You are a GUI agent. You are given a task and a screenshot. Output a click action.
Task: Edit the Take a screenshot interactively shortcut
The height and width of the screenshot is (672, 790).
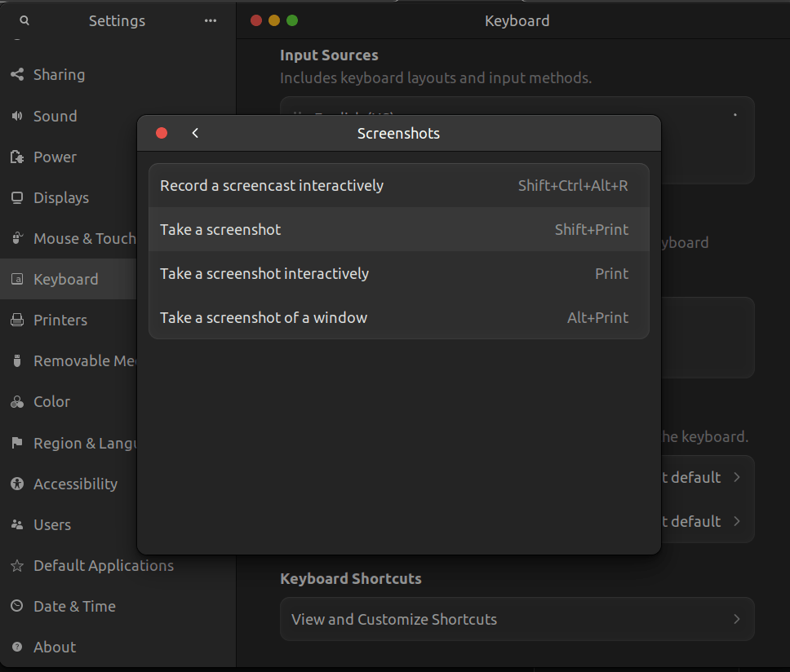click(x=398, y=273)
